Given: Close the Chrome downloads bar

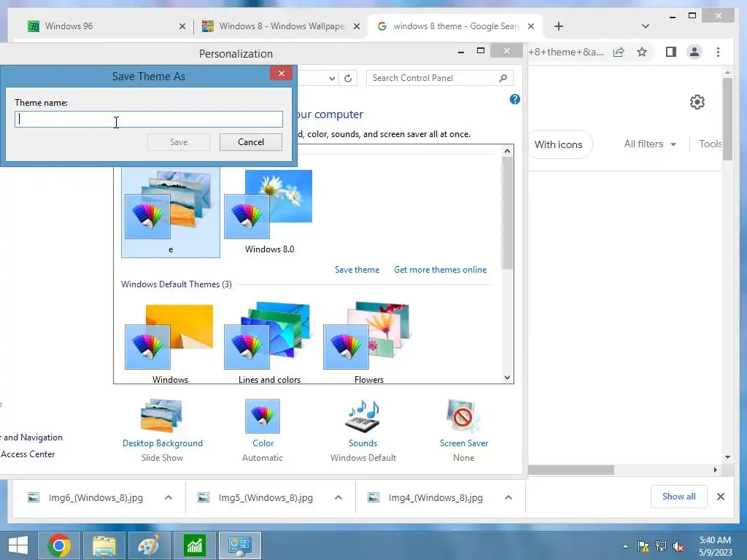Looking at the screenshot, I should pos(721,497).
